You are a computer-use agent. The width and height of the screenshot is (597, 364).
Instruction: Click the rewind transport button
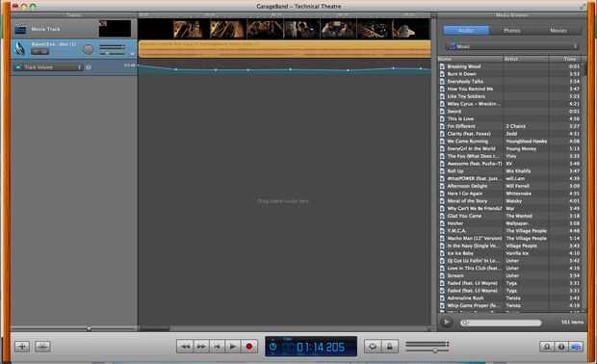point(185,347)
